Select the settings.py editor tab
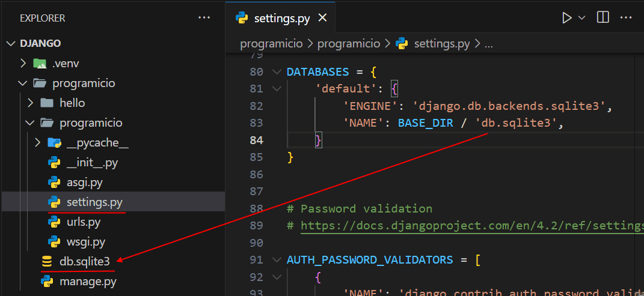Image resolution: width=644 pixels, height=296 pixels. (280, 19)
